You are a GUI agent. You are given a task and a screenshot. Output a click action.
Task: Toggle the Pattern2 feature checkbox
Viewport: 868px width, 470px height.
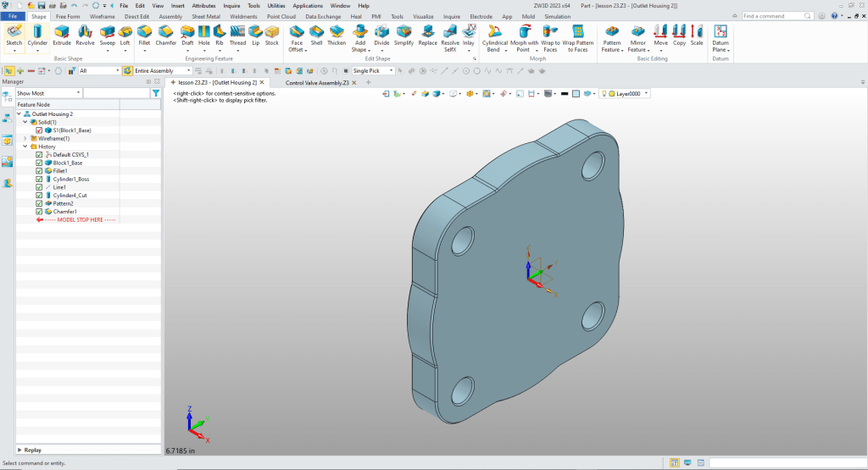tap(39, 203)
